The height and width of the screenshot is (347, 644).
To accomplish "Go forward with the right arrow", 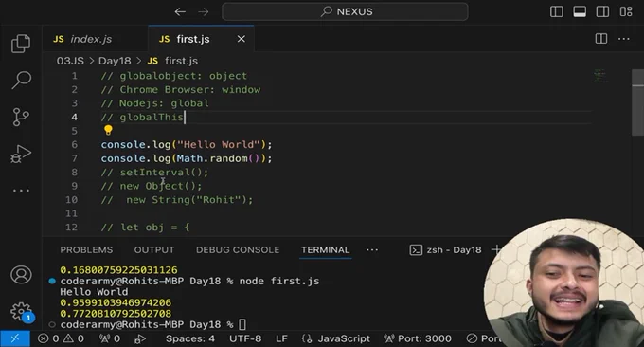I will pyautogui.click(x=204, y=12).
